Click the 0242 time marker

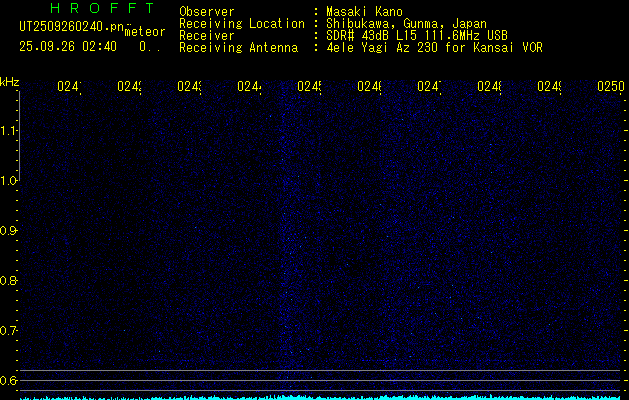click(129, 86)
